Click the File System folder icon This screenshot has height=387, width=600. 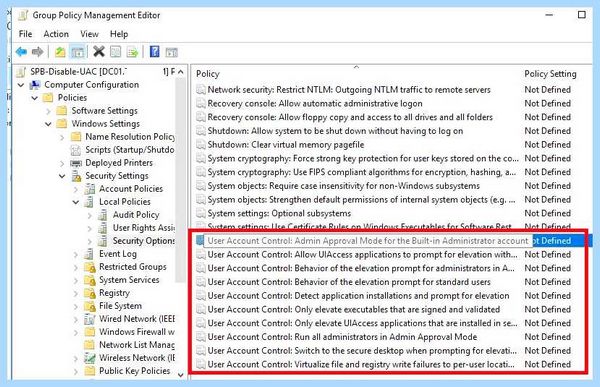pos(90,306)
